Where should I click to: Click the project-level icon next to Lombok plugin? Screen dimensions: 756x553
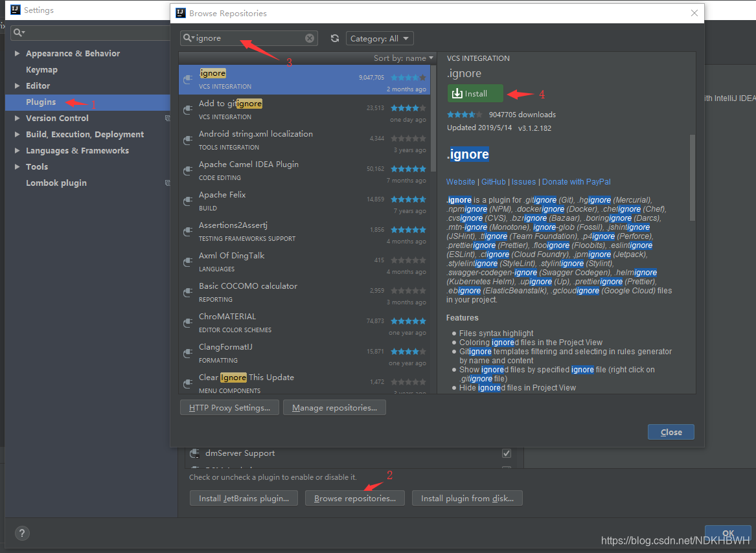[167, 183]
